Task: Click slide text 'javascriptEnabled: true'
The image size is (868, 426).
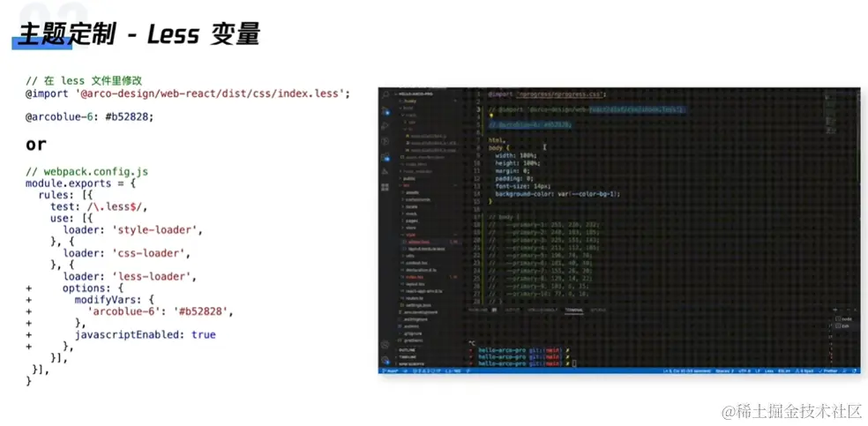Action: click(x=145, y=334)
